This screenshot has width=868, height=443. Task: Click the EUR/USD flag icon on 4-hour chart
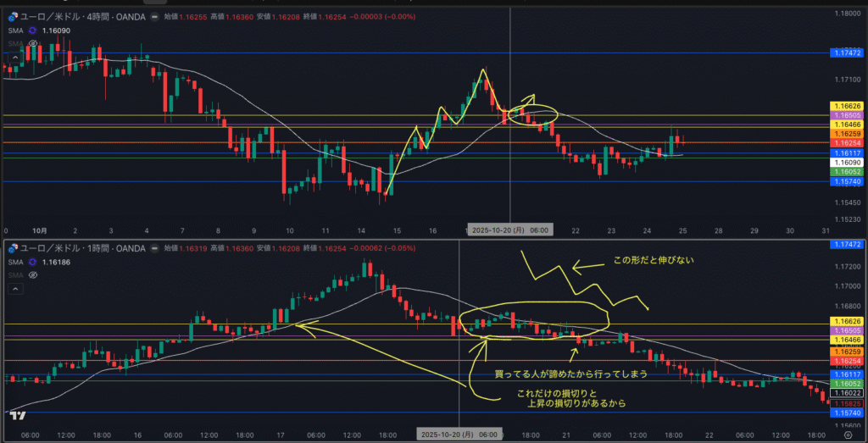(x=11, y=17)
